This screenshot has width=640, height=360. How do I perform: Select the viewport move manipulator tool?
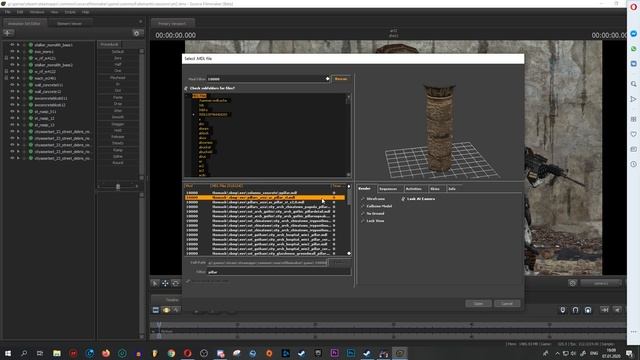tap(165, 283)
